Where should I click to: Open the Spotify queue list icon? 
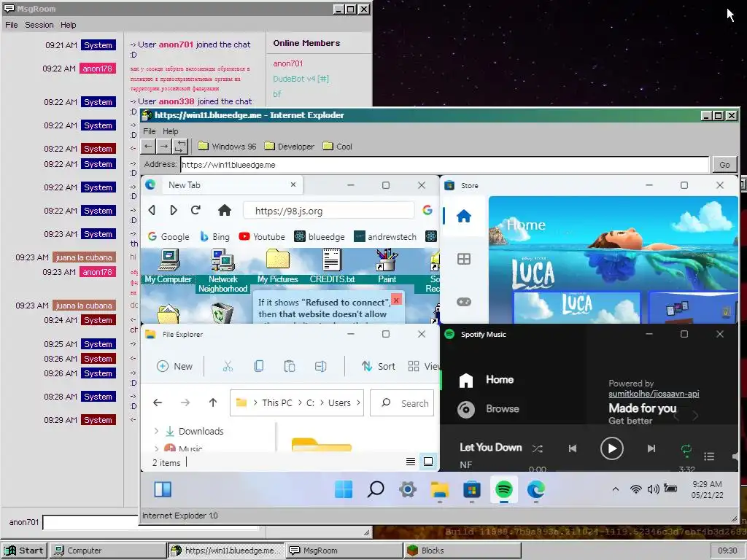[x=709, y=456]
